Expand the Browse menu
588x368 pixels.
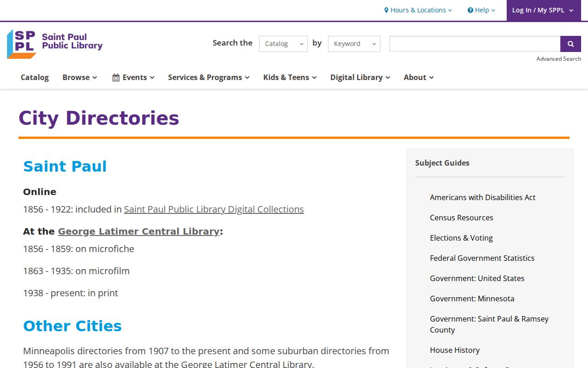[80, 77]
